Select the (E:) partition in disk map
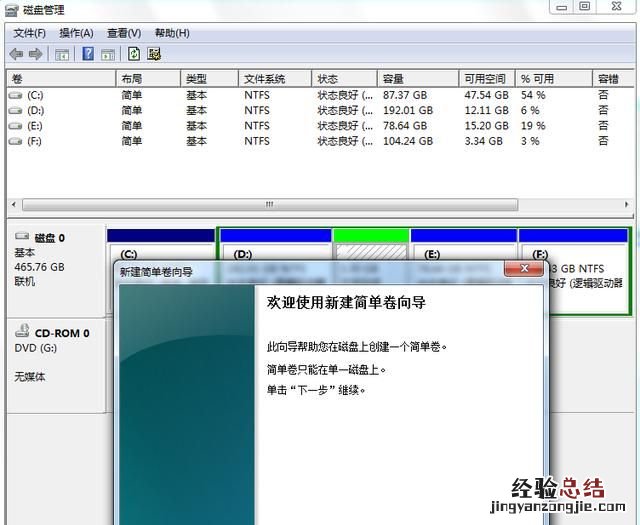The height and width of the screenshot is (525, 640). [463, 250]
